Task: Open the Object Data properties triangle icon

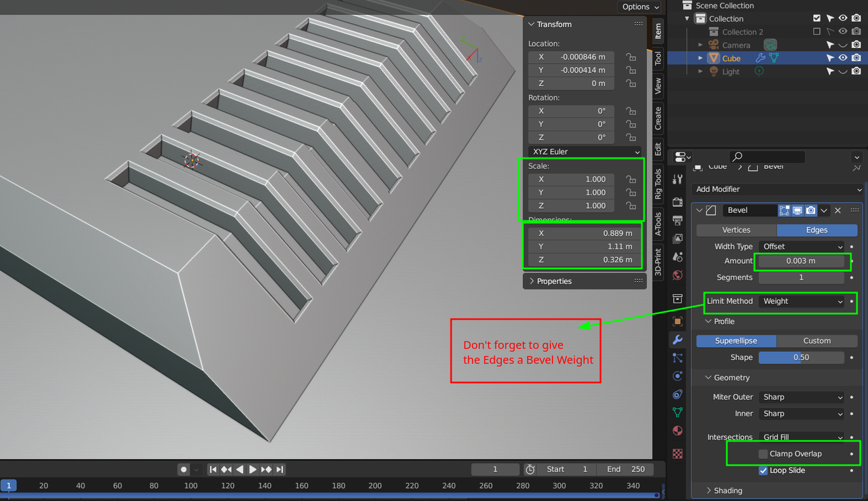Action: [677, 412]
